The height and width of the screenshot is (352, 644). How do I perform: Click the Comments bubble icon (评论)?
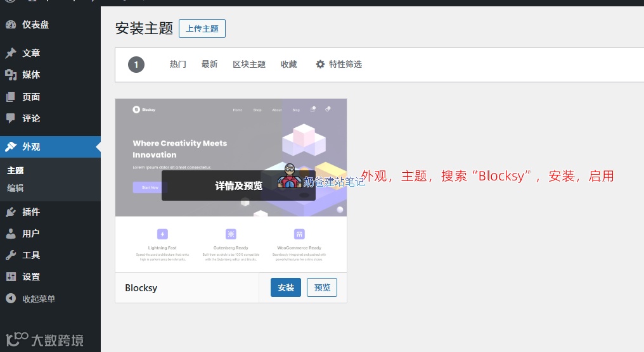(11, 118)
